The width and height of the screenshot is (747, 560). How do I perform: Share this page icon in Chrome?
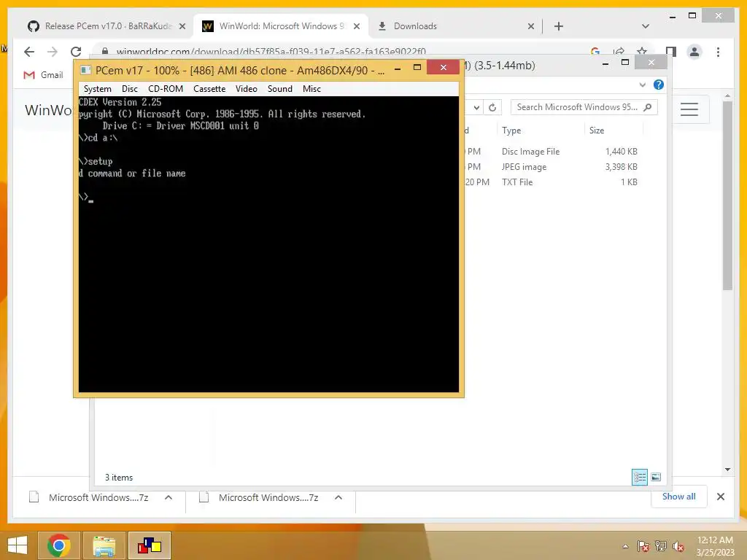point(619,52)
